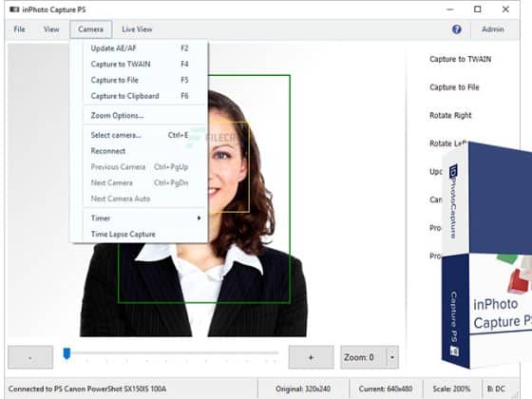
Task: Open the Live View menu
Action: (x=137, y=29)
